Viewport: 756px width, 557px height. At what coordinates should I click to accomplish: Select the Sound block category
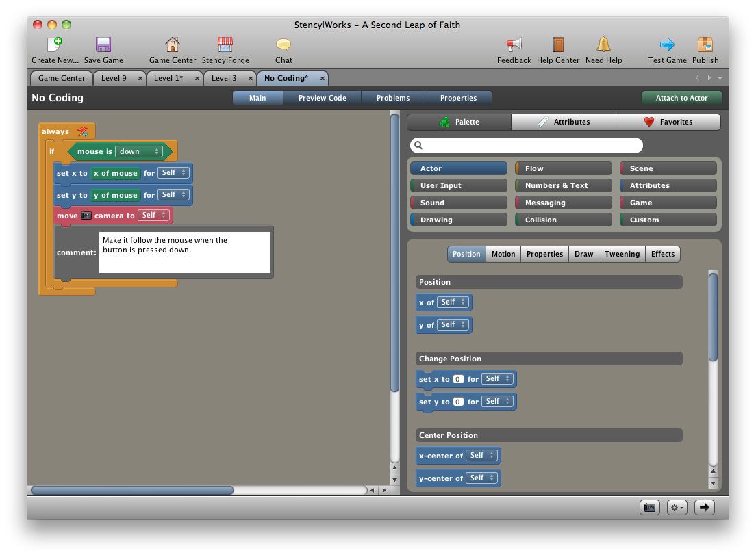459,203
